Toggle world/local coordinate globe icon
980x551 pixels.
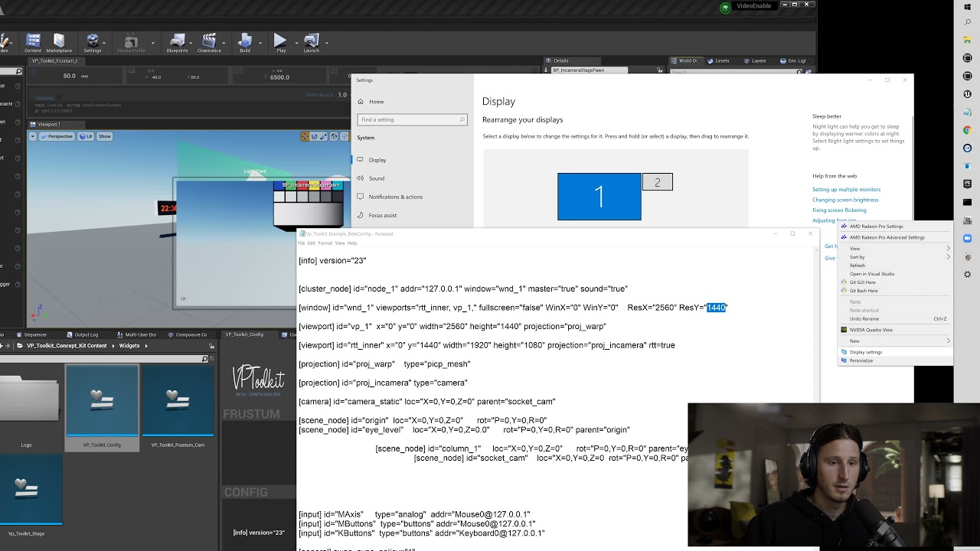pos(334,136)
